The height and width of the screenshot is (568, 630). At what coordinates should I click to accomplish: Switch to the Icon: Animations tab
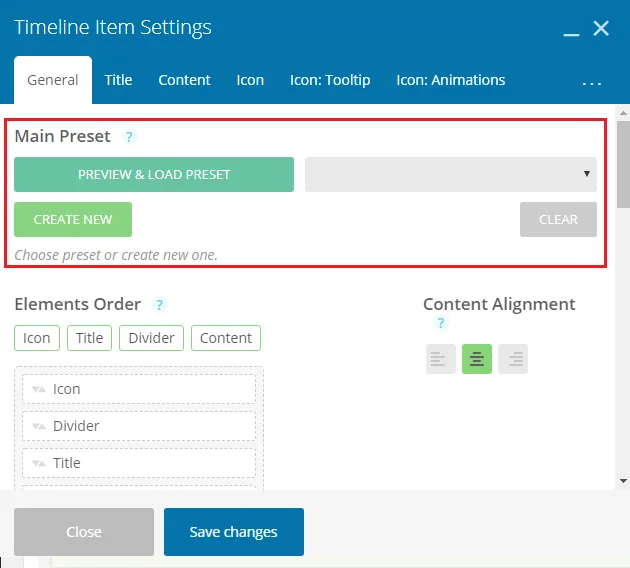click(x=450, y=80)
